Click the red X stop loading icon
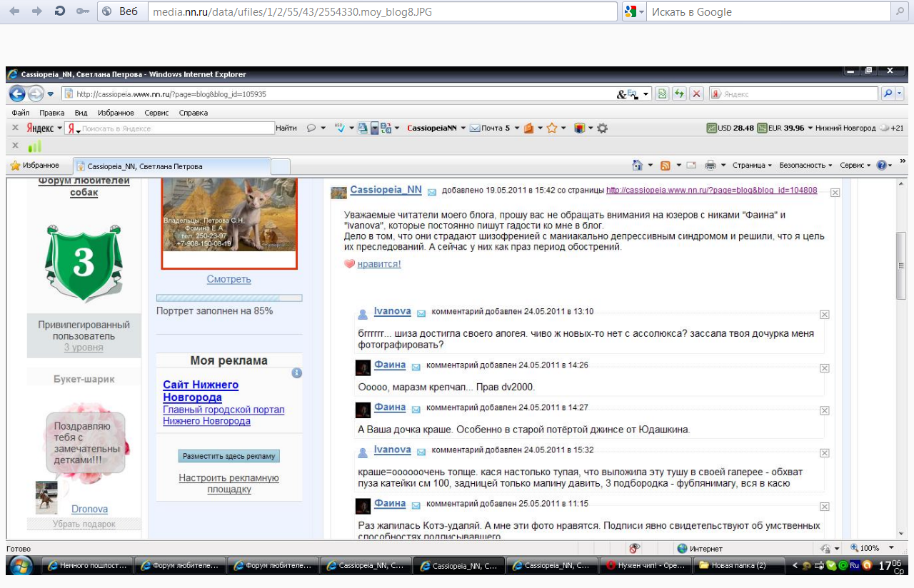914x588 pixels. pyautogui.click(x=696, y=93)
